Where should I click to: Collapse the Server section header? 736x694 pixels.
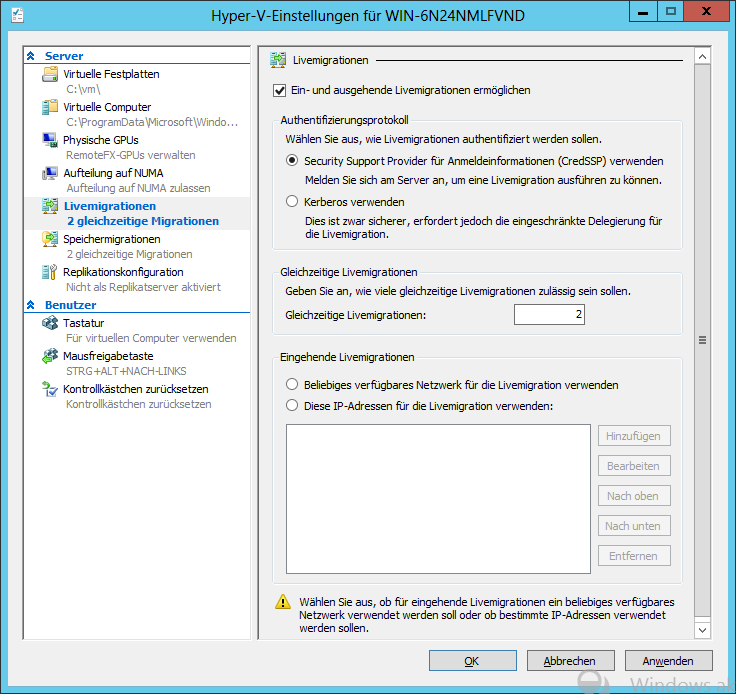coord(31,56)
